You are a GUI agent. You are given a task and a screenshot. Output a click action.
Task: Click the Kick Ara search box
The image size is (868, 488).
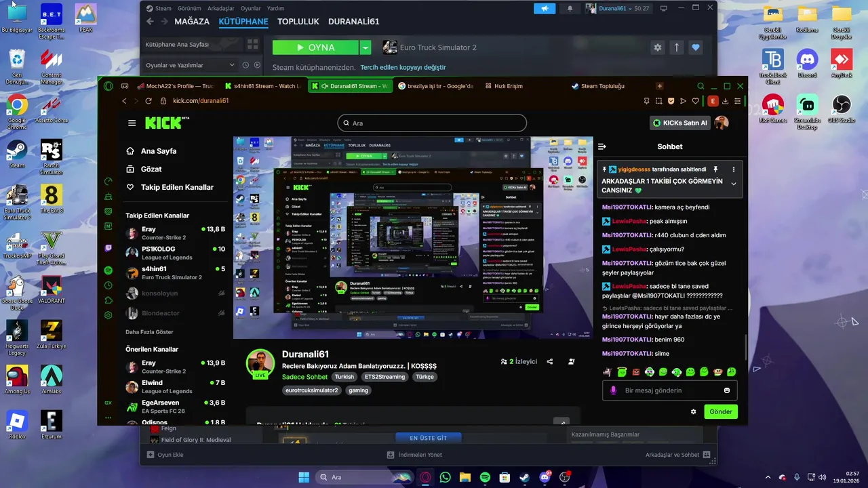click(x=432, y=123)
